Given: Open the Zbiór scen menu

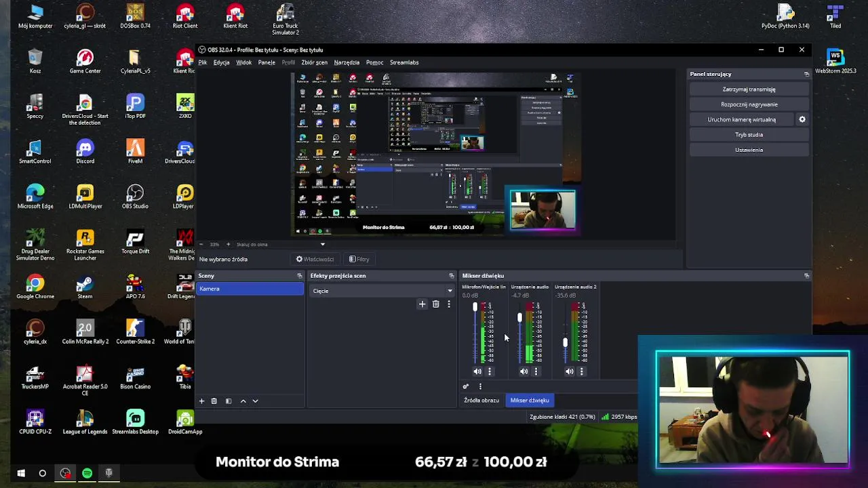Looking at the screenshot, I should point(314,62).
